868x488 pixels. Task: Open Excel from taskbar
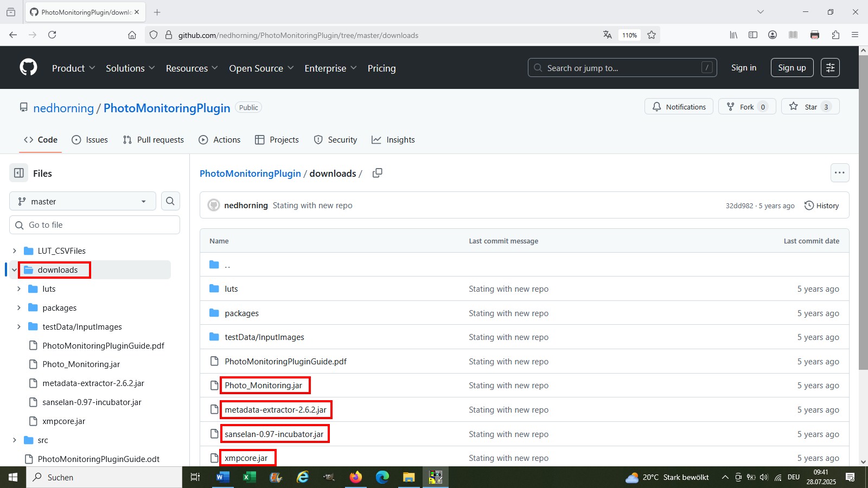tap(249, 477)
